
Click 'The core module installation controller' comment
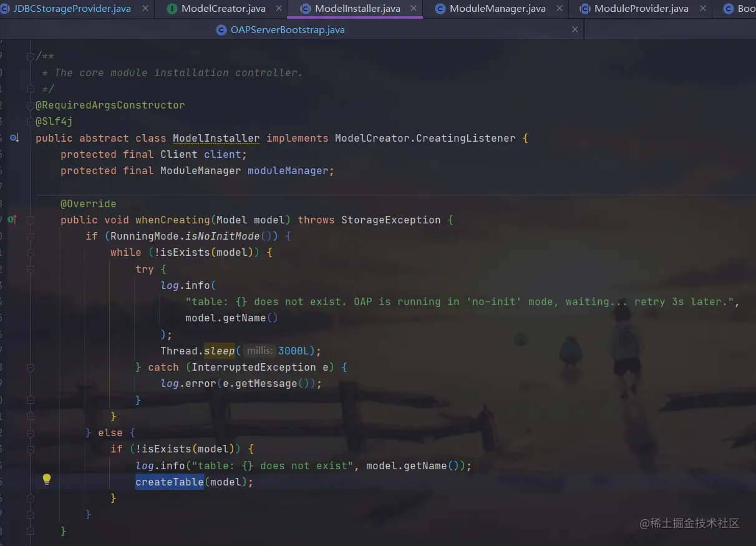click(179, 72)
